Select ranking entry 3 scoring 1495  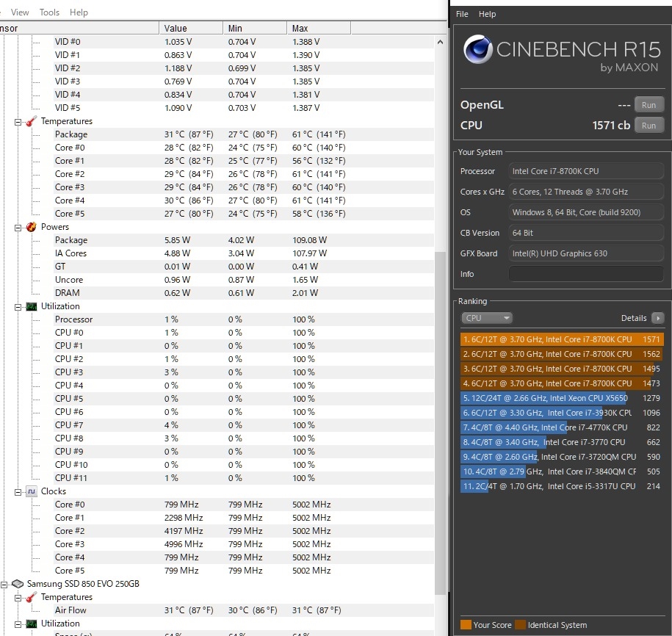point(562,369)
